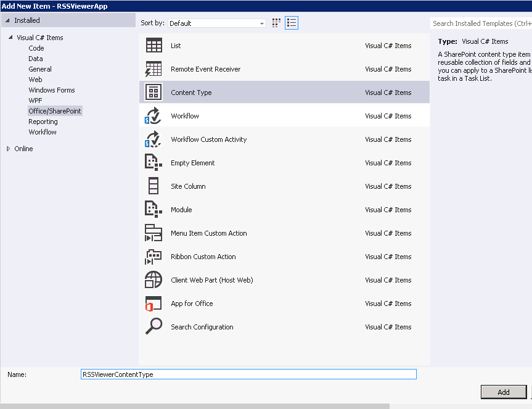Screen dimensions: 532x409
Task: Focus the Search Installed Templates box
Action: [481, 23]
